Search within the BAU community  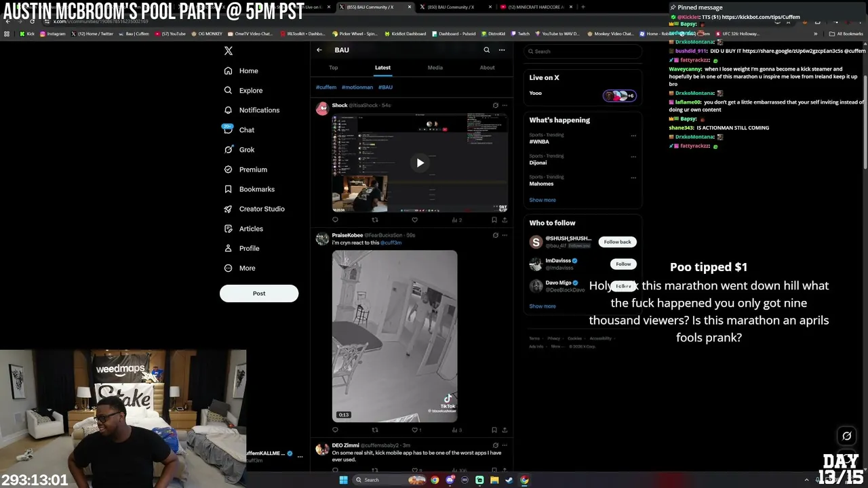pyautogui.click(x=486, y=49)
